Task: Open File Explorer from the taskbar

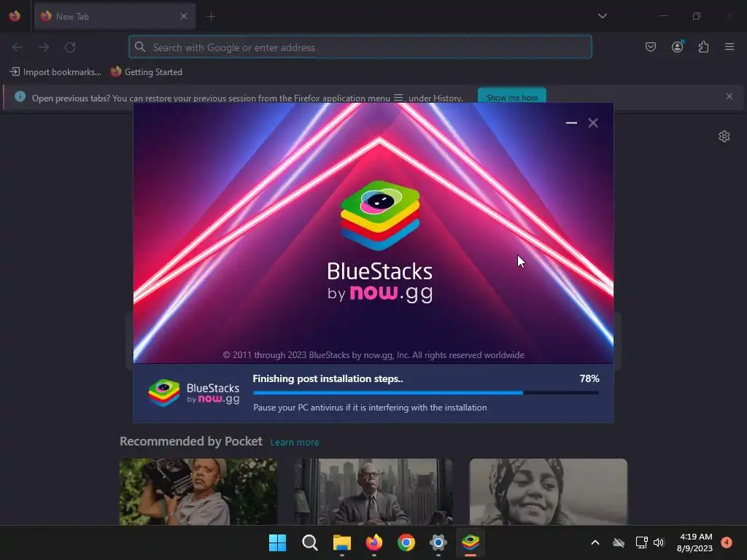Action: (342, 542)
